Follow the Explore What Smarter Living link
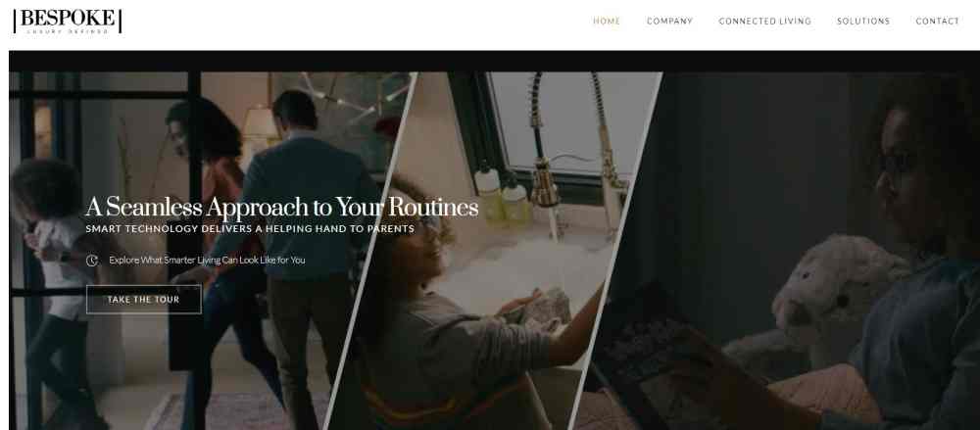 207,260
